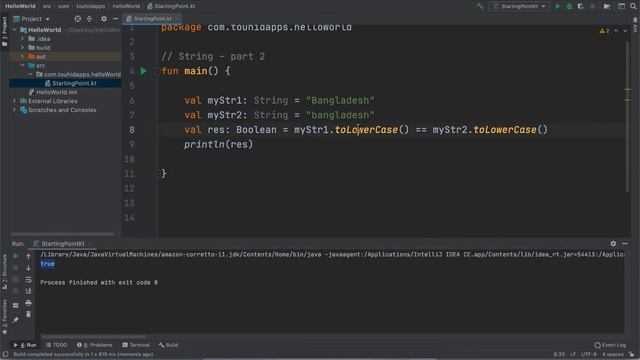Click the Down the Stack Trace arrow
The width and height of the screenshot is (640, 360).
(x=28, y=268)
